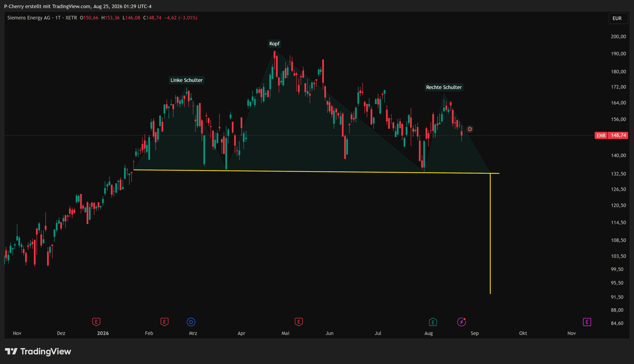634x364 pixels.
Task: Click the orange D dividend badge
Action: point(470,129)
